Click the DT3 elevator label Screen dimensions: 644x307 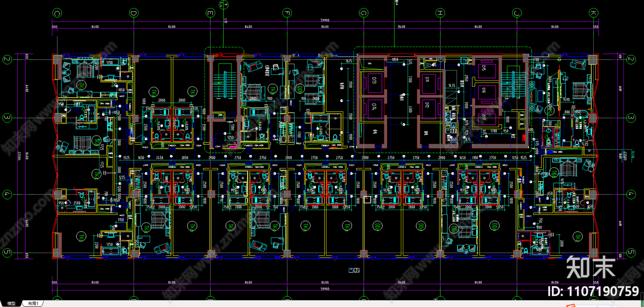click(x=374, y=80)
